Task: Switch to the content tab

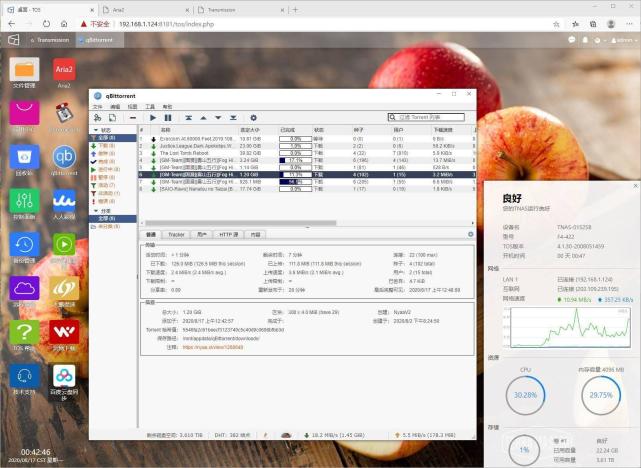Action: tap(255, 235)
